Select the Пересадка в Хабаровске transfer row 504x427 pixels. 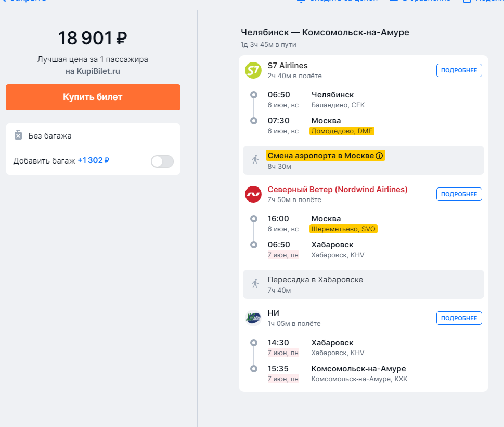click(x=363, y=284)
